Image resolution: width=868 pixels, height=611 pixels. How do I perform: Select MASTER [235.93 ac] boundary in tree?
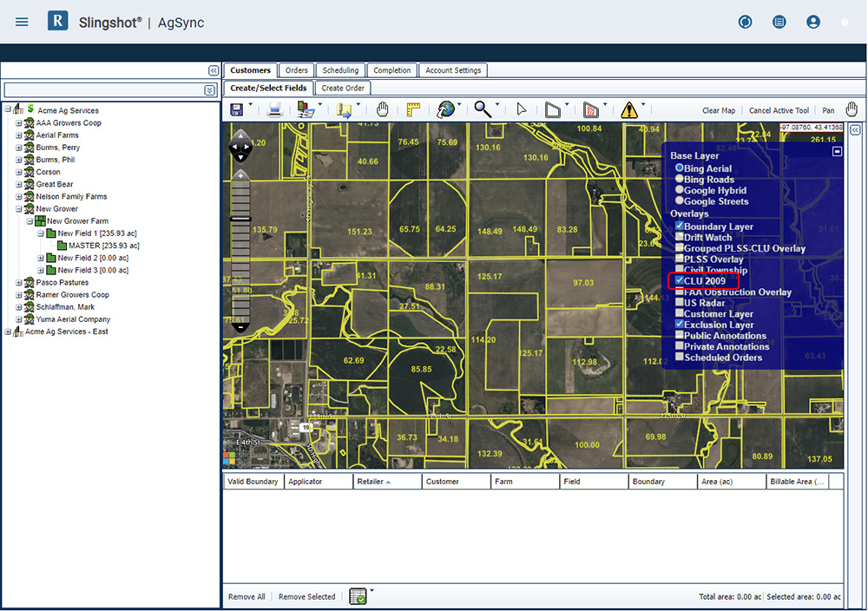point(104,246)
